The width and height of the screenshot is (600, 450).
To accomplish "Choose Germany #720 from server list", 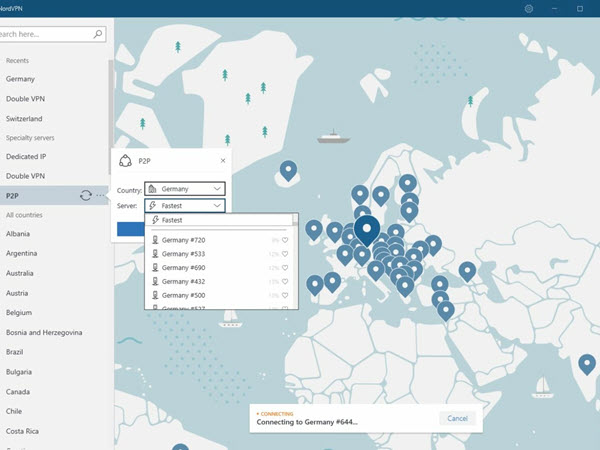I will (219, 240).
